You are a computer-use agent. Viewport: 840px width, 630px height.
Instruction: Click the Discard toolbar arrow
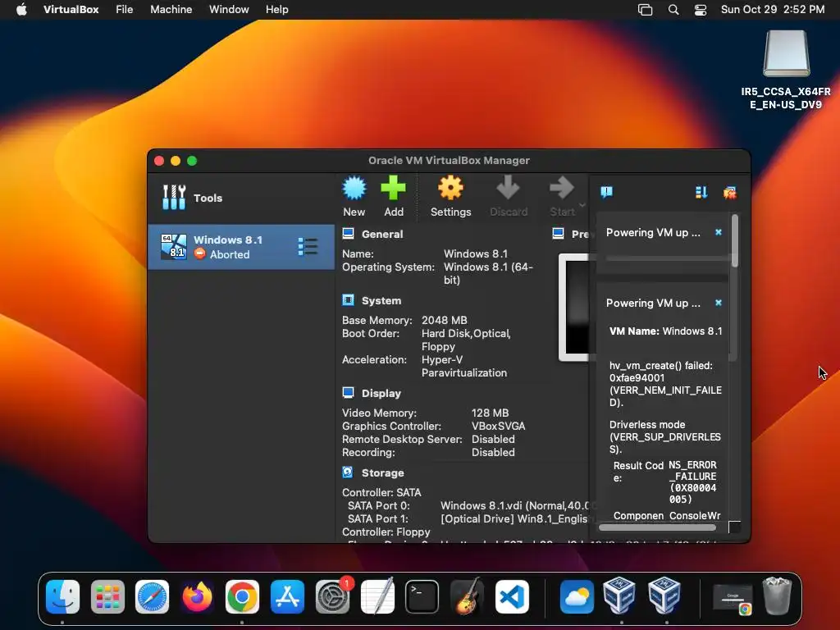508,189
